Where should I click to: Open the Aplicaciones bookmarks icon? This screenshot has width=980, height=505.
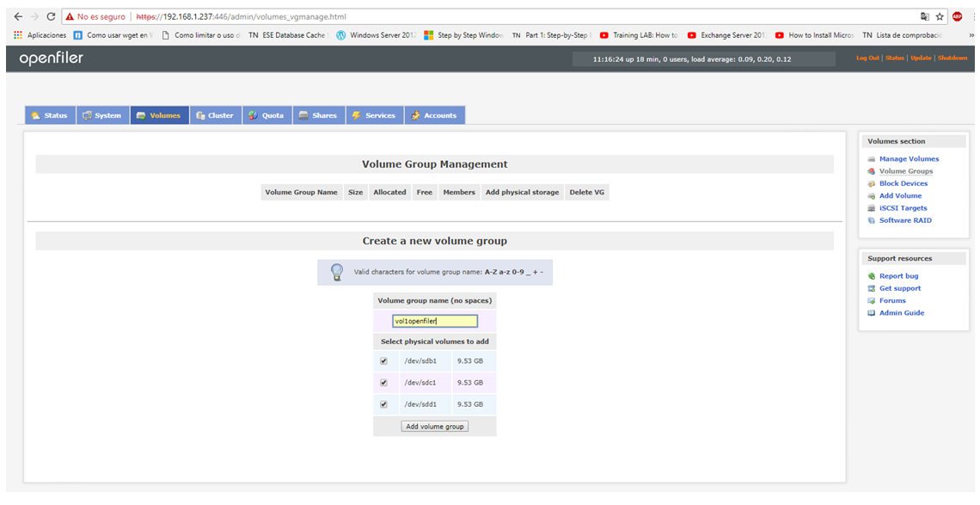point(17,35)
